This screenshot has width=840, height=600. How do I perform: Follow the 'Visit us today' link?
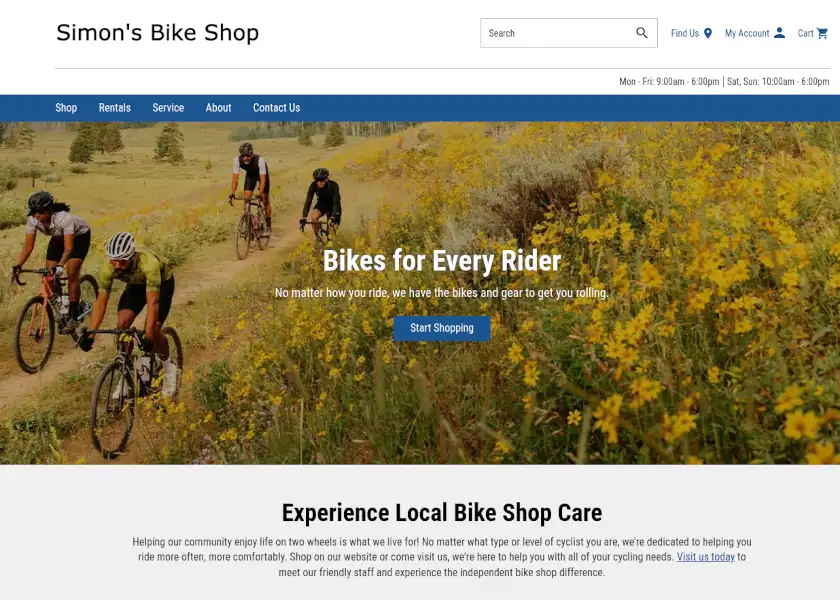click(x=706, y=557)
